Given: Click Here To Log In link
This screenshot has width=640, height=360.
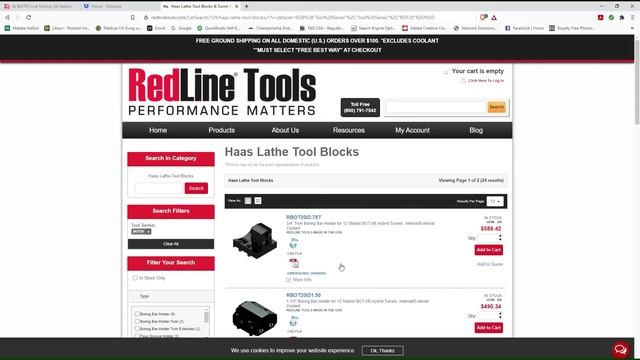Looking at the screenshot, I should pos(486,81).
